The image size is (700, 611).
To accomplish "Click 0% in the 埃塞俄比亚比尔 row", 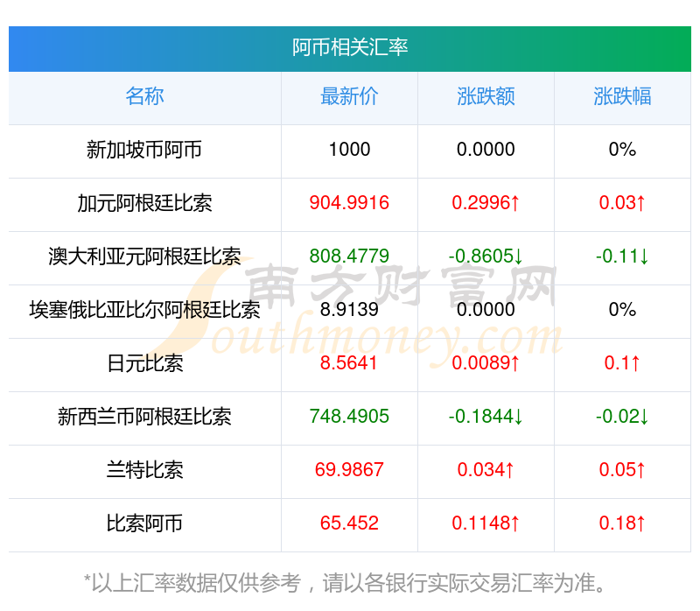I will (x=622, y=310).
